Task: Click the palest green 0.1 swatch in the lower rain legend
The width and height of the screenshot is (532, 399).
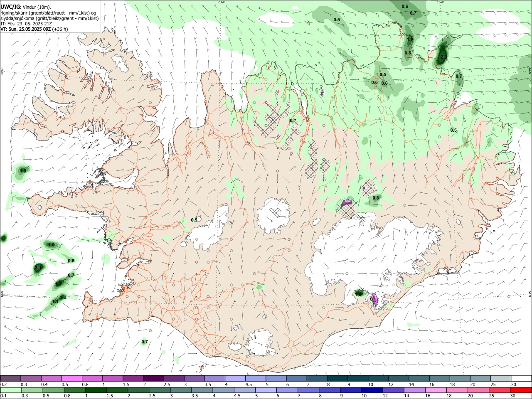Action: (x=11, y=390)
